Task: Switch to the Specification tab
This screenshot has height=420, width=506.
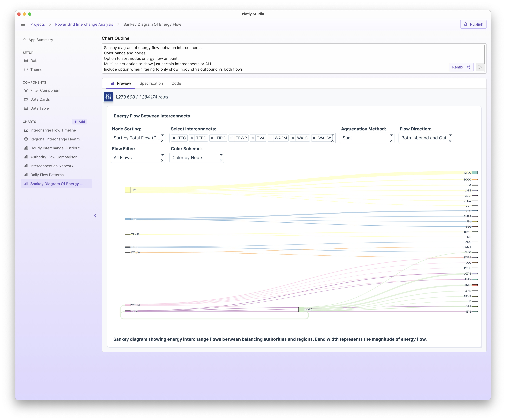Action: pos(151,83)
